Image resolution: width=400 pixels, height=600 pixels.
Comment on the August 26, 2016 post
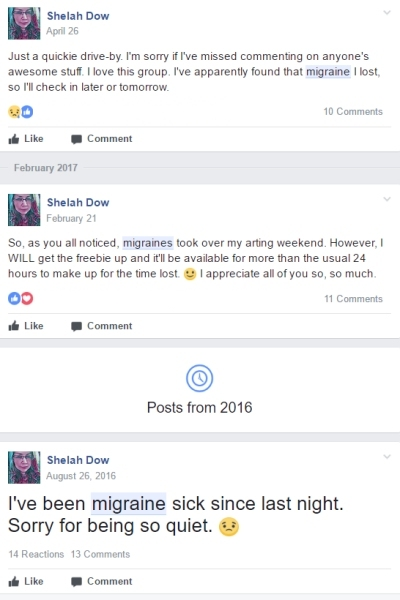pyautogui.click(x=101, y=581)
